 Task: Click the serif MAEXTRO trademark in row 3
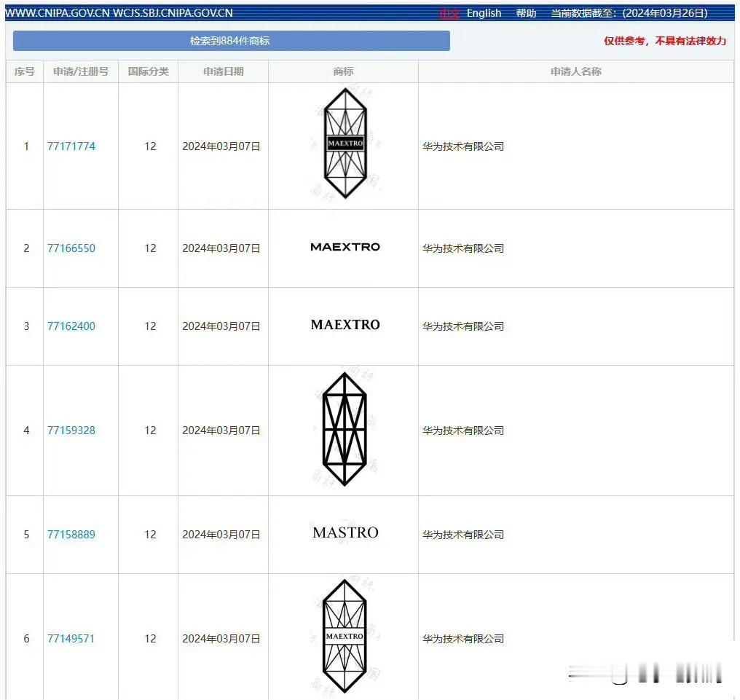[x=345, y=325]
